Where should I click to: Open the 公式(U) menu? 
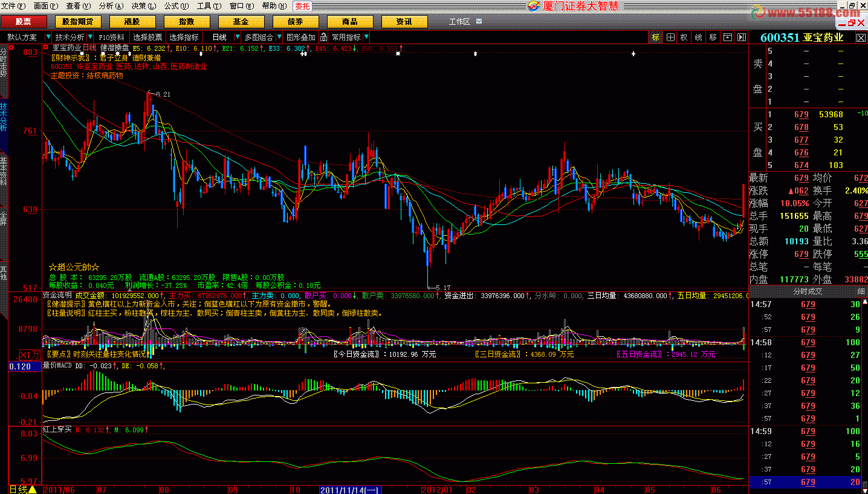click(175, 6)
